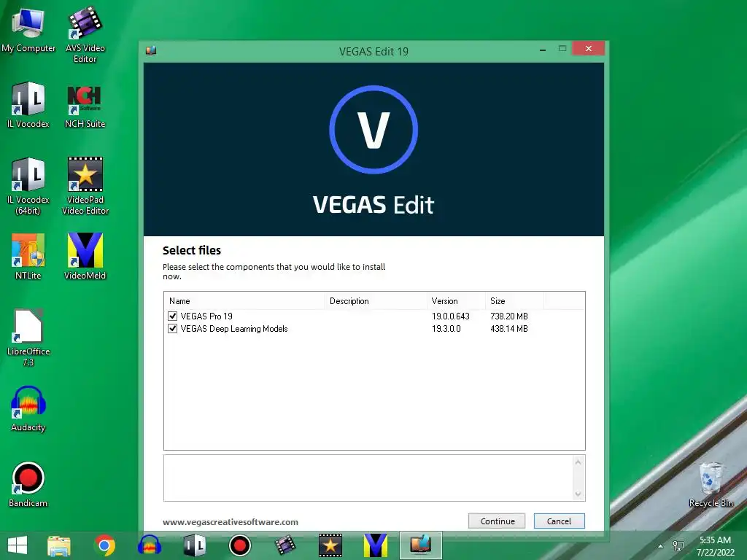Click description box scroll down arrow
This screenshot has height=560, width=747.
(x=578, y=494)
